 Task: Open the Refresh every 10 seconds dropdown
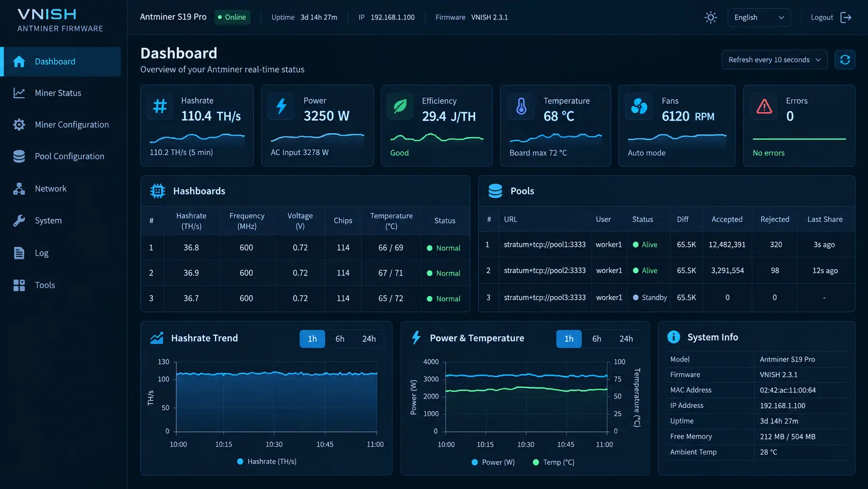774,60
